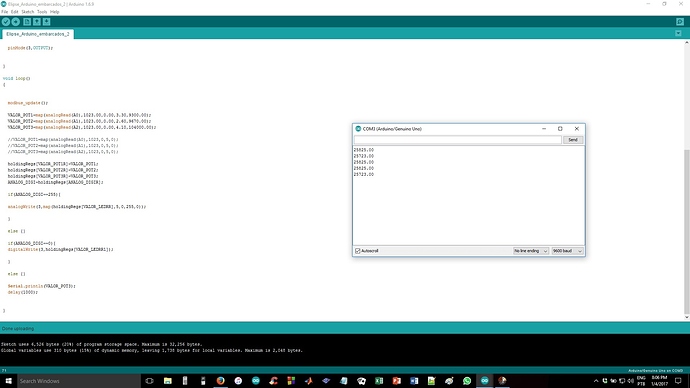Toggle the Autoscroll checkbox
690x388 pixels.
click(x=358, y=251)
